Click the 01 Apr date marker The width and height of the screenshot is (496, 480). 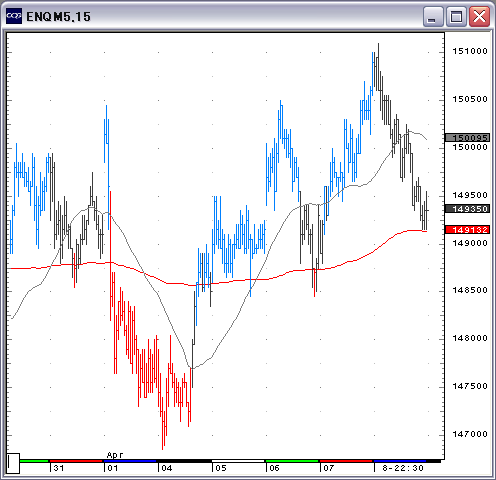pyautogui.click(x=113, y=468)
